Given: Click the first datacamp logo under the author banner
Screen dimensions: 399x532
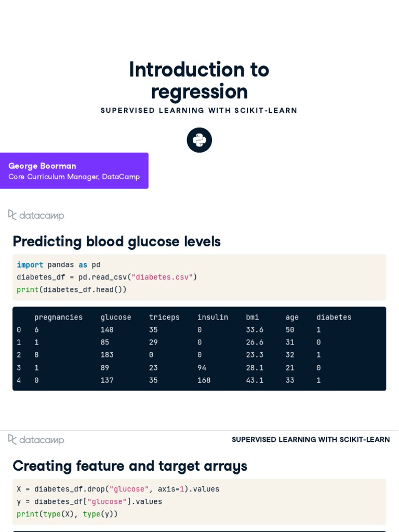Looking at the screenshot, I should [x=36, y=215].
